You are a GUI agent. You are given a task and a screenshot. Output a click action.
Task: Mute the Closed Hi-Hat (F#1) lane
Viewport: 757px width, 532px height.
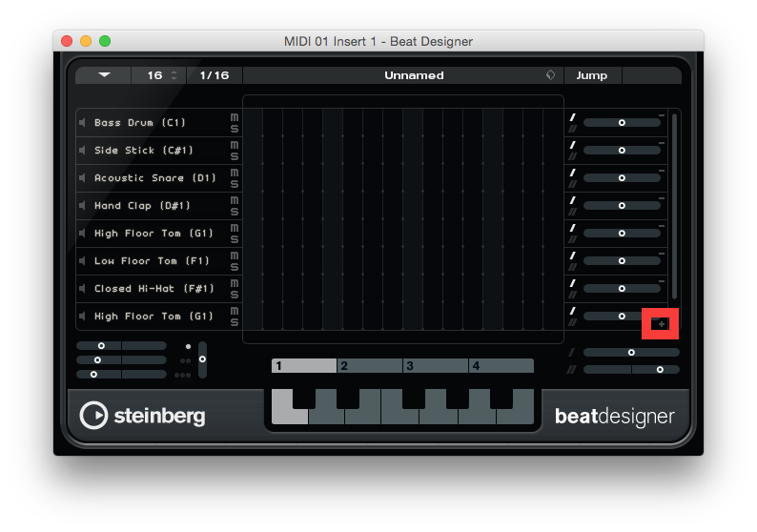point(235,283)
